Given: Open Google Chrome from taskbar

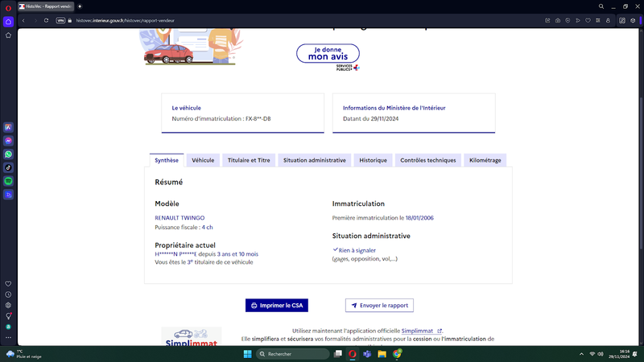Looking at the screenshot, I should [x=397, y=354].
